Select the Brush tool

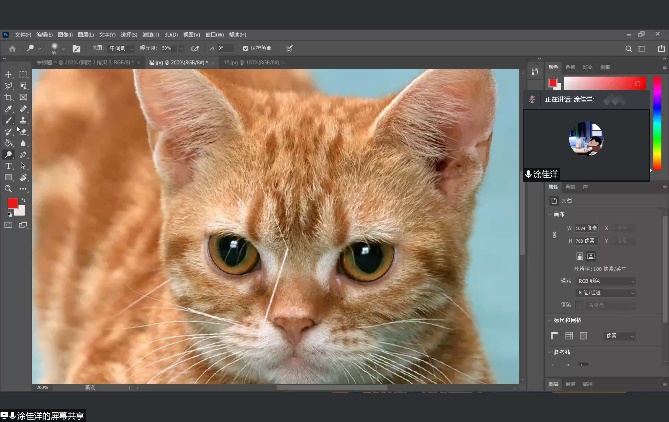click(x=8, y=120)
